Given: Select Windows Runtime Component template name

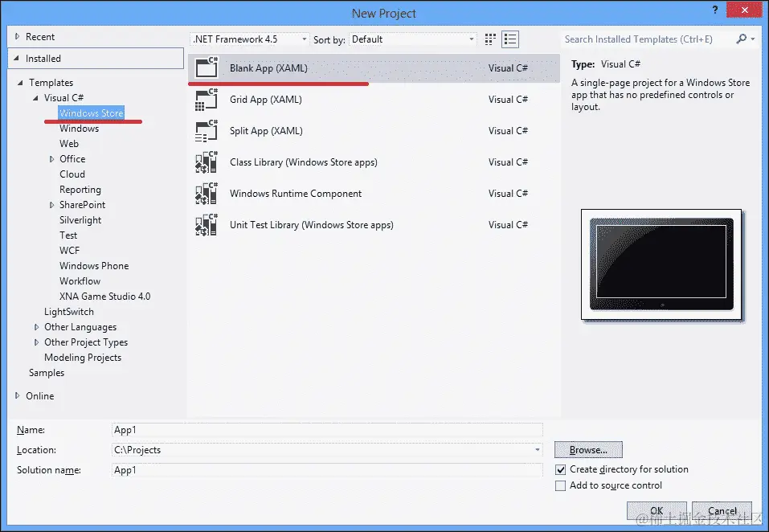Looking at the screenshot, I should click(x=295, y=193).
